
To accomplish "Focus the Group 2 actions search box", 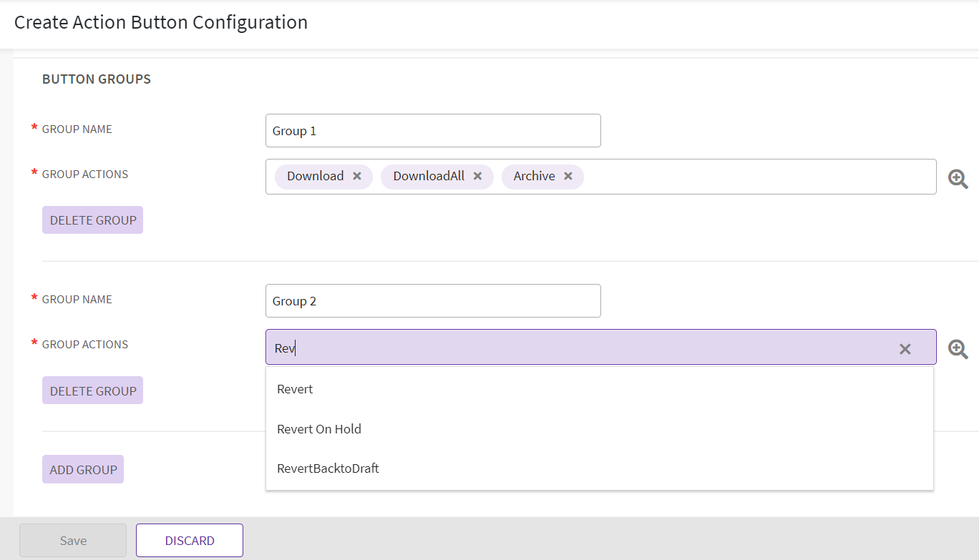I will tap(573, 348).
